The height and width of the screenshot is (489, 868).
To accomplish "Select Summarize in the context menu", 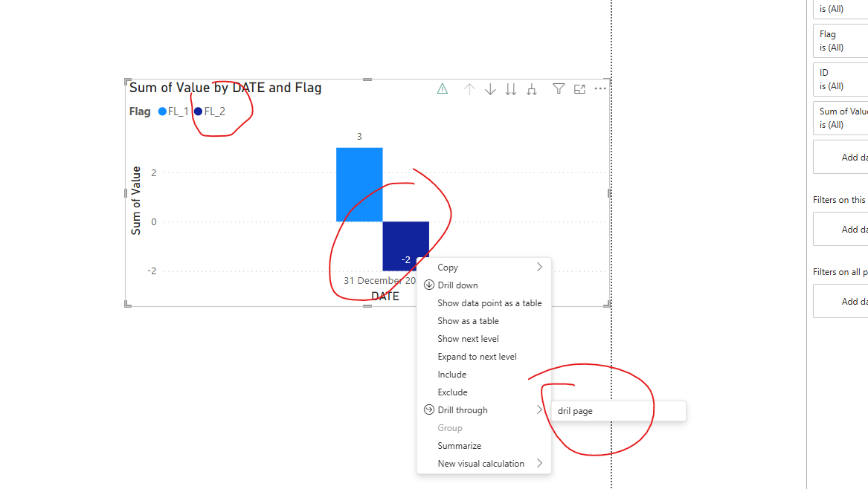I will 483,446.
